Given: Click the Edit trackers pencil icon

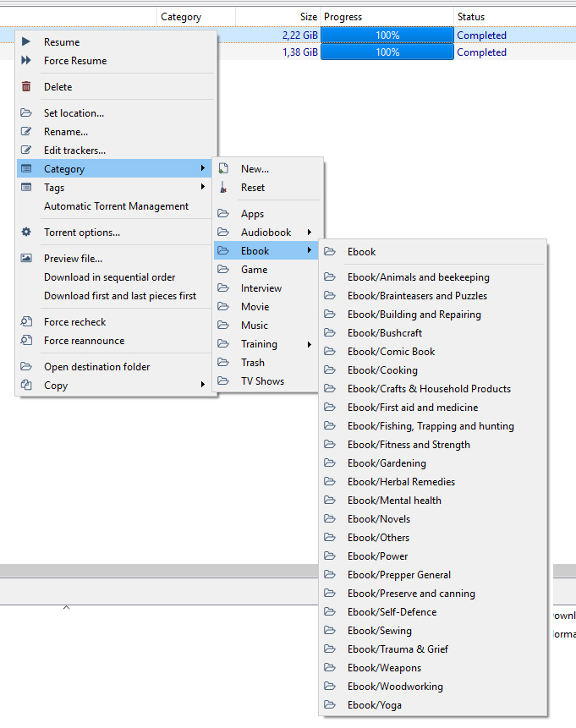Looking at the screenshot, I should coord(26,150).
